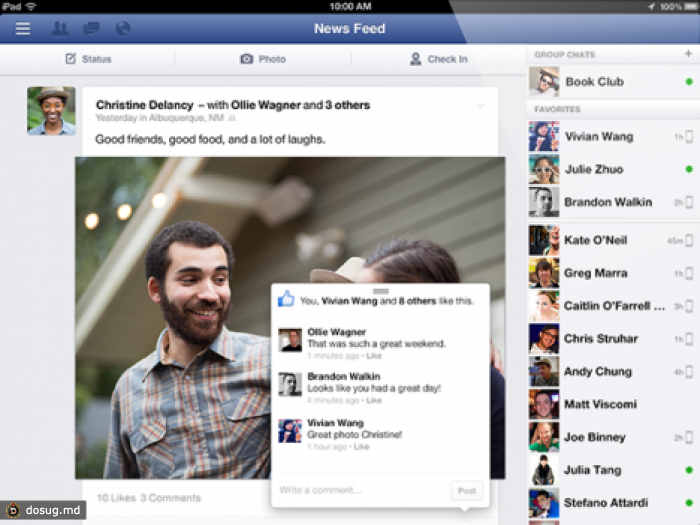Screen dimensions: 700x525
Task: Open messages icon in header
Action: tap(92, 29)
